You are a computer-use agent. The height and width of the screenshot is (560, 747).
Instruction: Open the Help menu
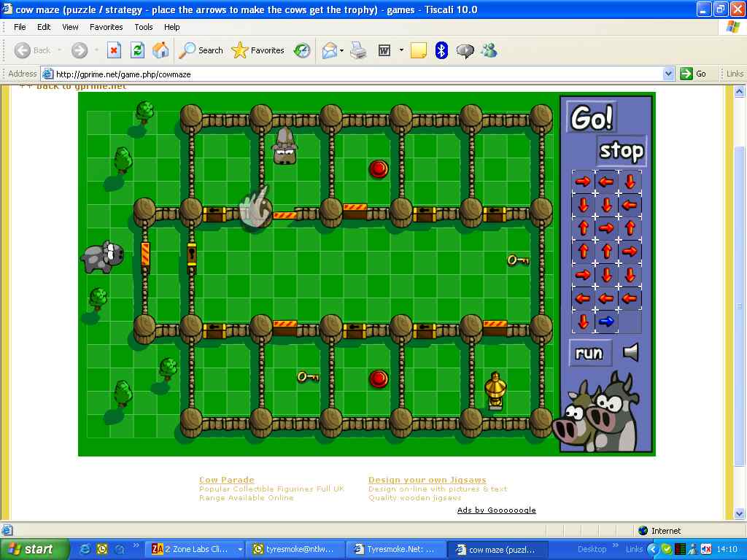coord(172,27)
